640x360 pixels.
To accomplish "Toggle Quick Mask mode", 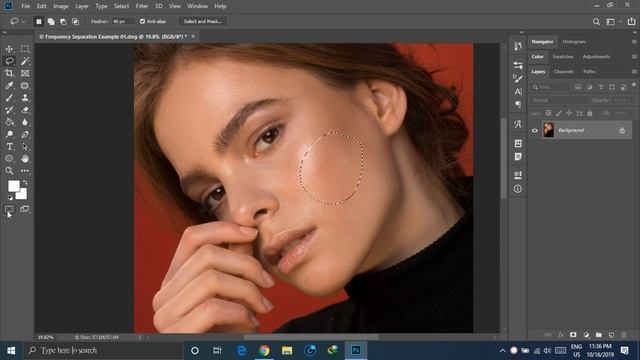I will pyautogui.click(x=9, y=209).
